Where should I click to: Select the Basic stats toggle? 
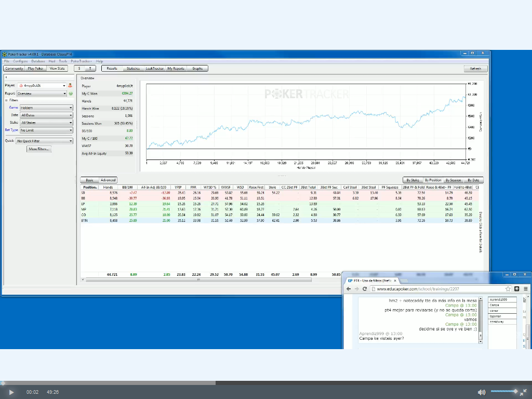coord(89,180)
